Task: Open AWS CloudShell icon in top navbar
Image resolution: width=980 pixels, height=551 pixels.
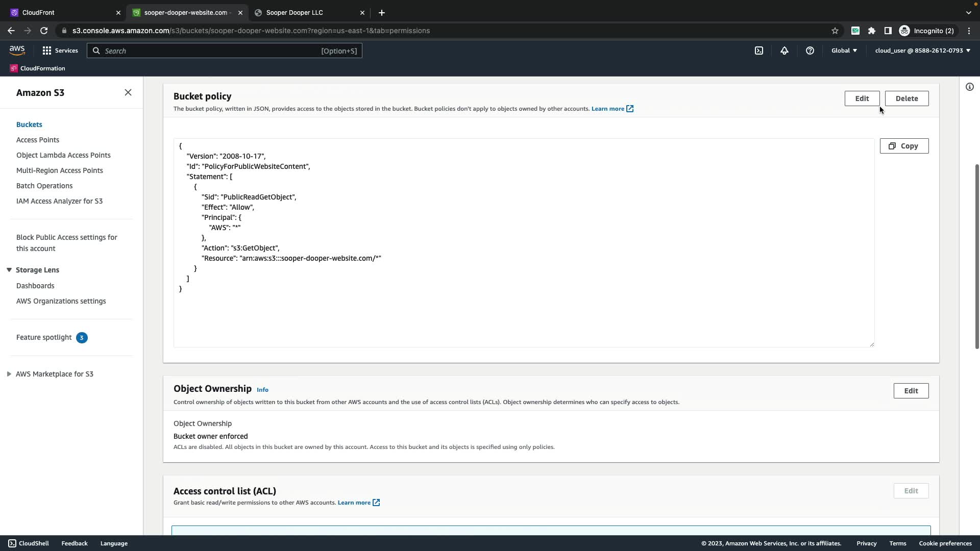Action: (x=759, y=51)
